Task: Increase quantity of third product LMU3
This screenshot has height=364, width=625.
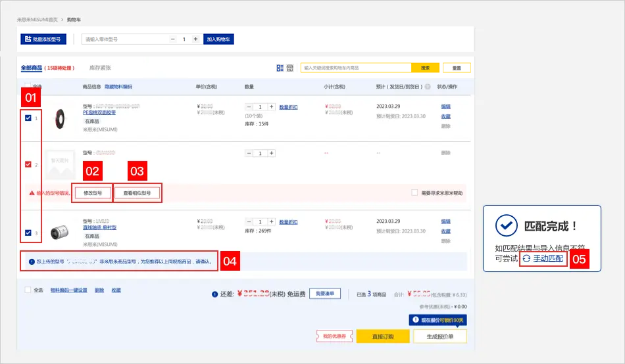Action: point(271,221)
